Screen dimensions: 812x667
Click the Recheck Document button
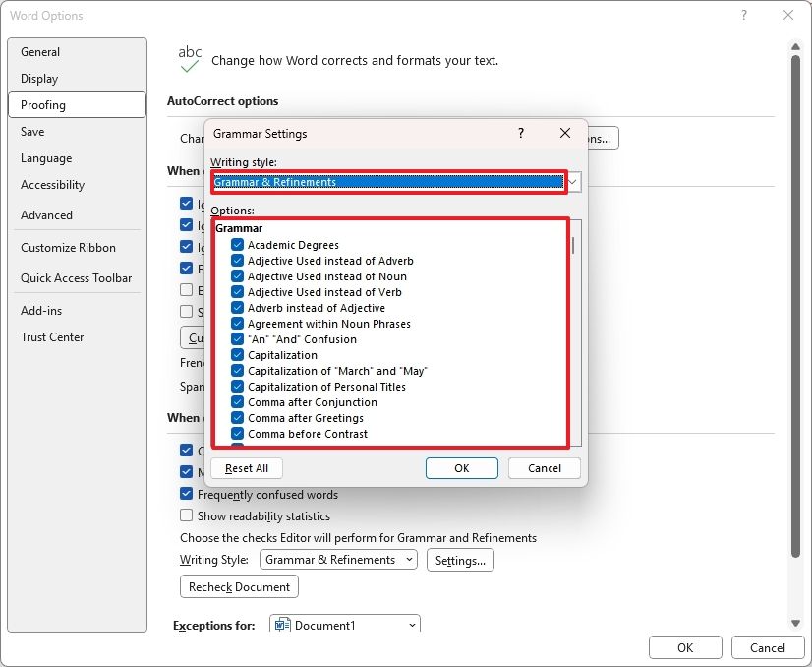[238, 586]
